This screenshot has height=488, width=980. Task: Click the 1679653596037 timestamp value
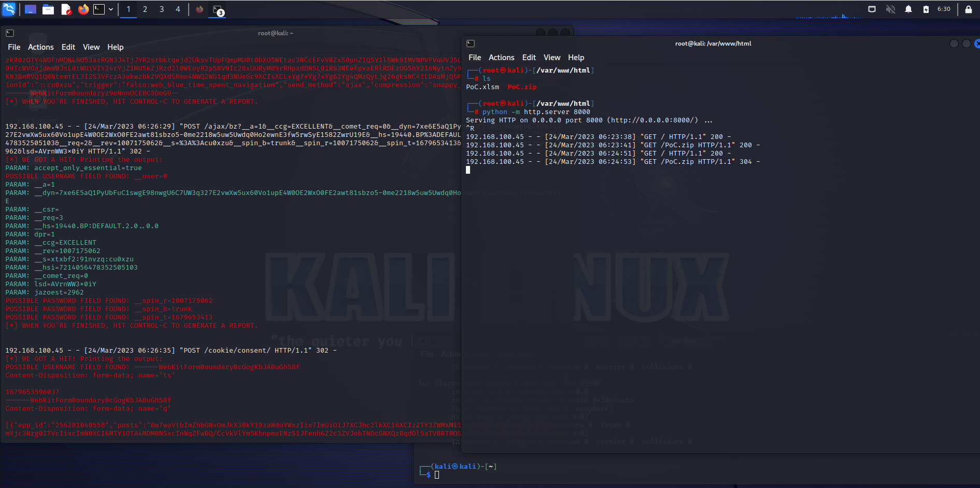tap(32, 392)
